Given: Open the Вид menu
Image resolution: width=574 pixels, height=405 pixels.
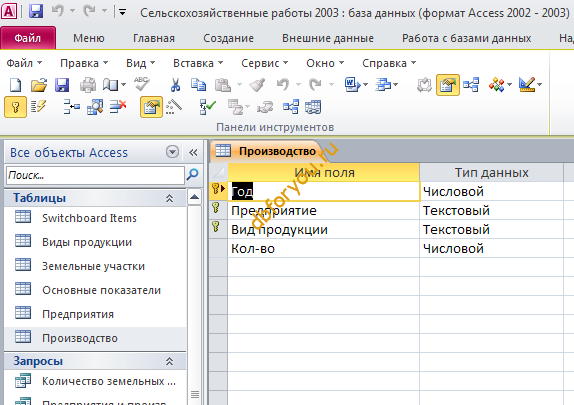Looking at the screenshot, I should tap(140, 63).
